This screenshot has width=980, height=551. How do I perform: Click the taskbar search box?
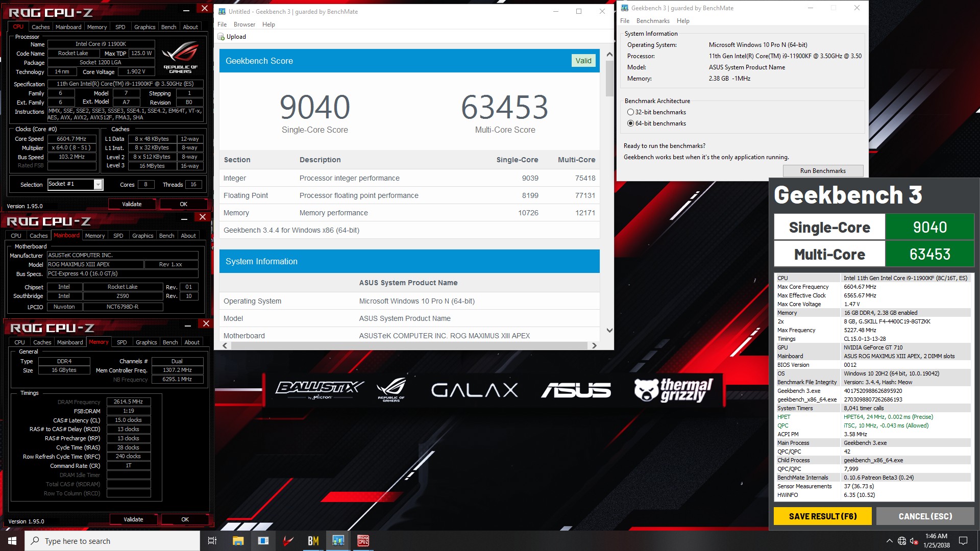[x=112, y=541]
